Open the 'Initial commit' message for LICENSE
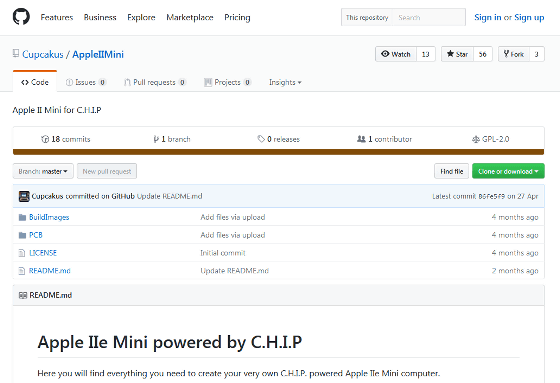This screenshot has height=383, width=560. (x=223, y=253)
